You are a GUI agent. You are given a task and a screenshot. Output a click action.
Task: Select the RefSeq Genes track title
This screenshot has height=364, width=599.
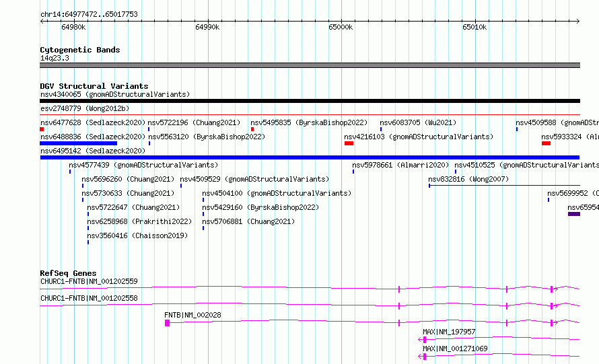(68, 273)
